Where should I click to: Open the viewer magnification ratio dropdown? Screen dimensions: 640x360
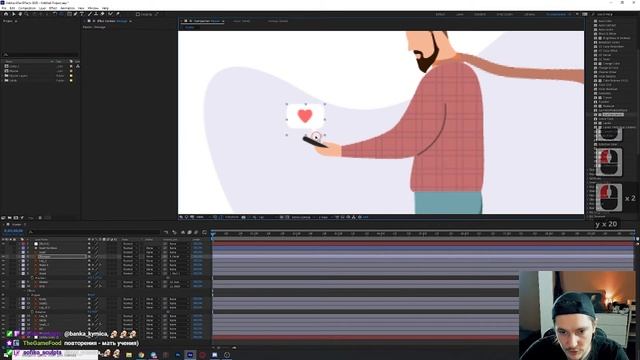(201, 217)
